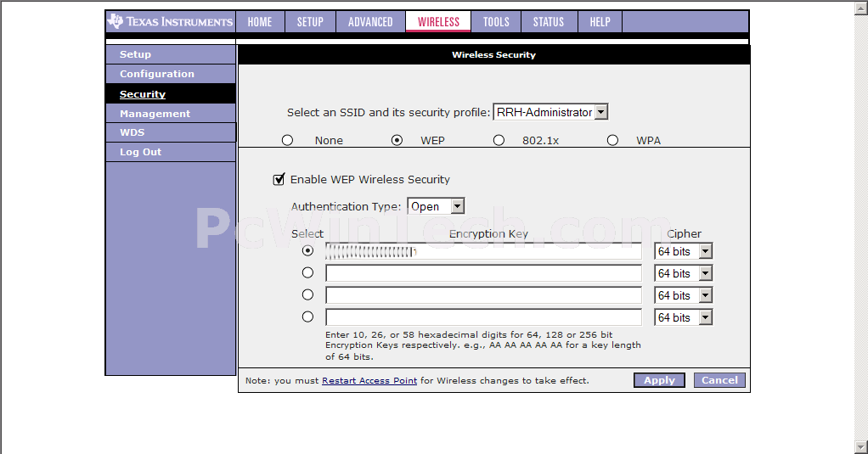
Task: Select the WEP security radio button
Action: 397,140
